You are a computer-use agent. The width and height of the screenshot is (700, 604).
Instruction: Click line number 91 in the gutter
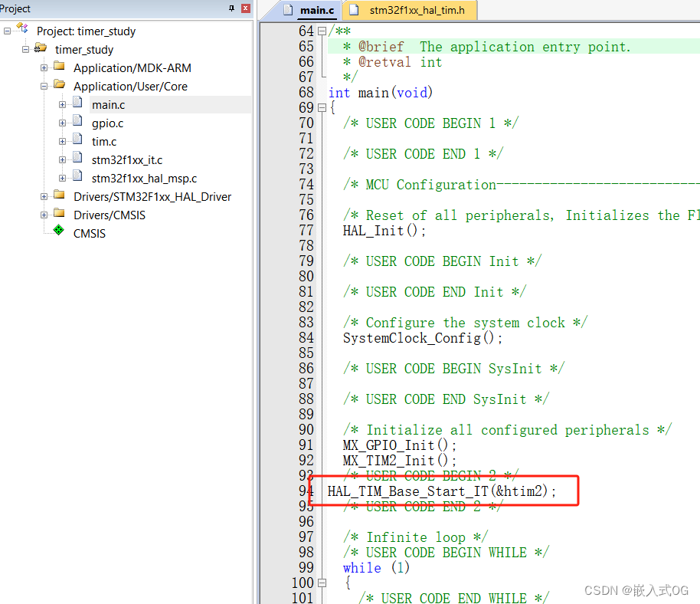pos(306,445)
